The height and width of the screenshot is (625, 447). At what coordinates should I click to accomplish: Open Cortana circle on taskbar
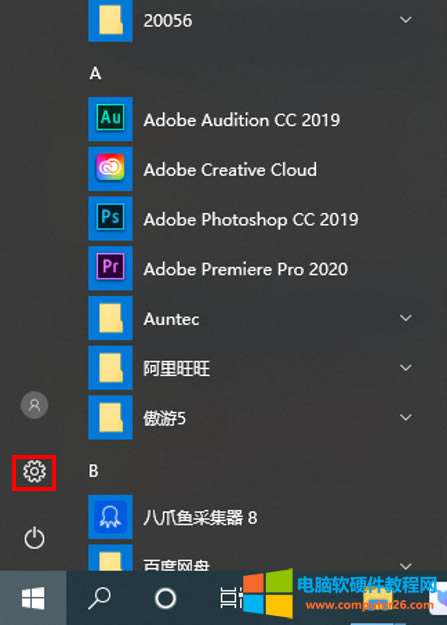[x=165, y=598]
